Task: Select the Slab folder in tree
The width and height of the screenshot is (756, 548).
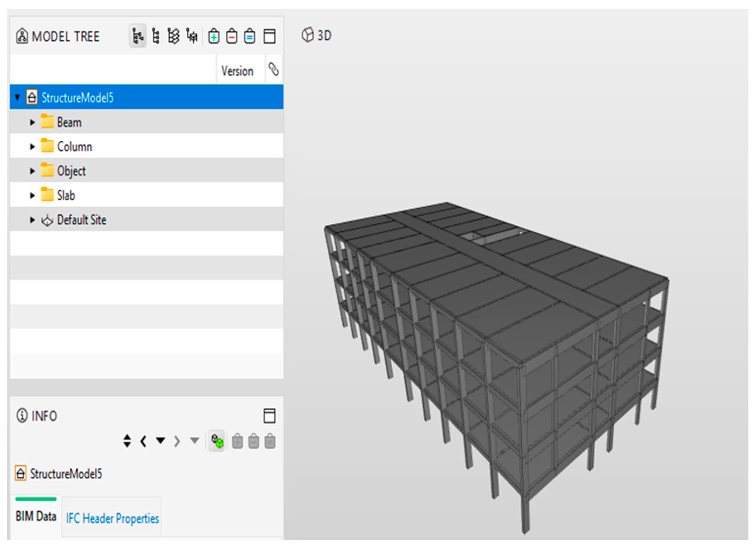Action: point(66,195)
